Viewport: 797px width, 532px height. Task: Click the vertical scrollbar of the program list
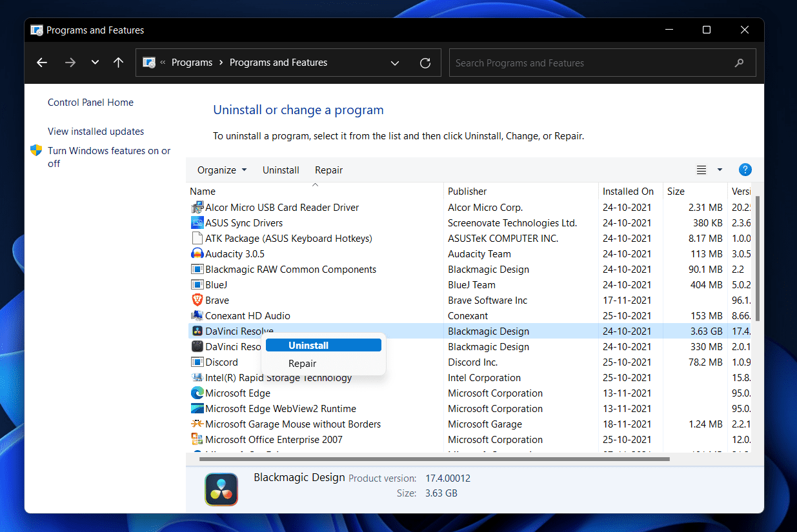click(x=757, y=258)
